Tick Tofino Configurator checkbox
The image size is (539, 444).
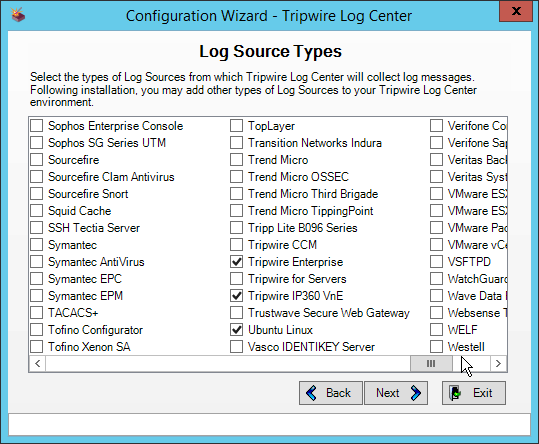point(36,330)
